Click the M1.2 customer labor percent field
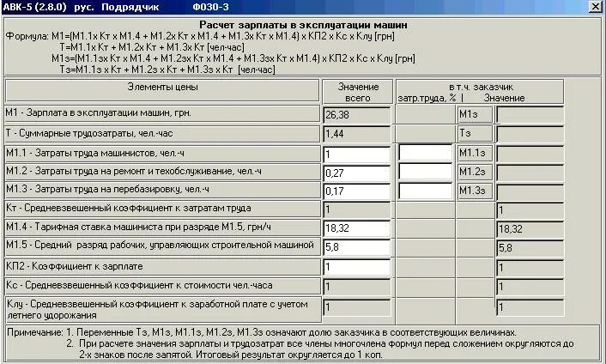This screenshot has height=364, width=606. click(x=425, y=172)
